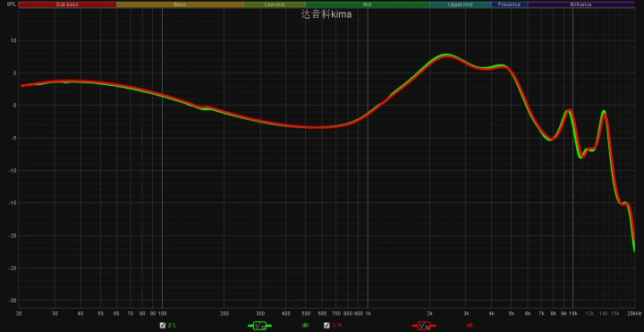Click the 500 frequency axis label
Image resolution: width=644 pixels, height=332 pixels.
tap(306, 313)
